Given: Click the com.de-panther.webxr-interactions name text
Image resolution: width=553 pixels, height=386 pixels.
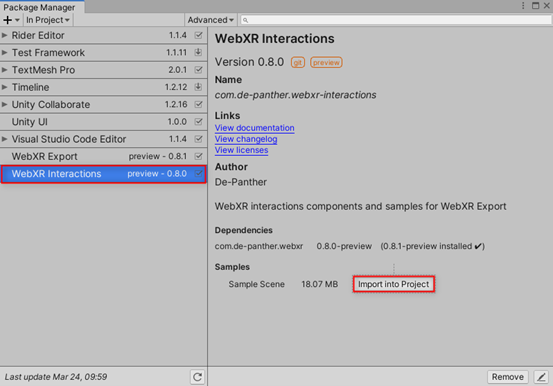Looking at the screenshot, I should [296, 95].
